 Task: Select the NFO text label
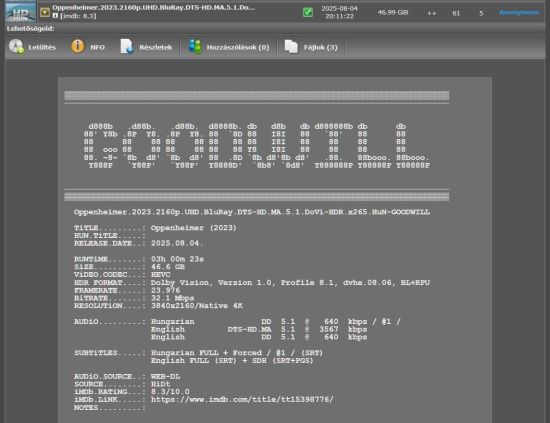click(98, 47)
